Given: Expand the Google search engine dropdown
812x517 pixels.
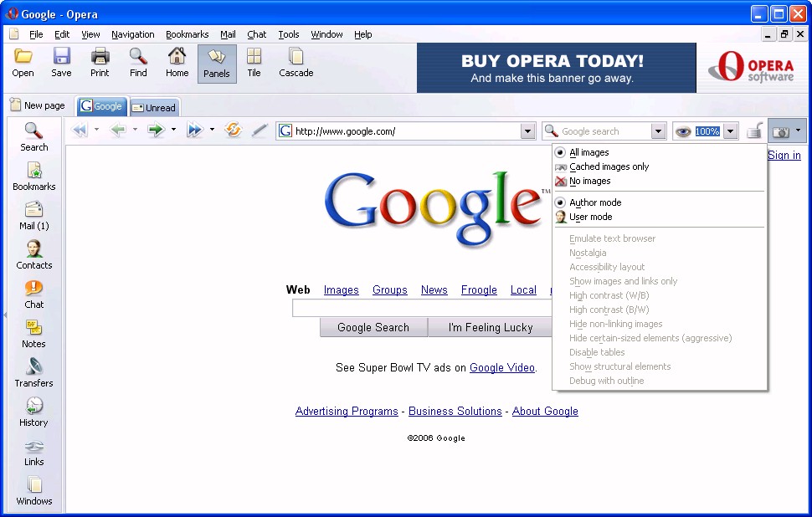Looking at the screenshot, I should 658,131.
